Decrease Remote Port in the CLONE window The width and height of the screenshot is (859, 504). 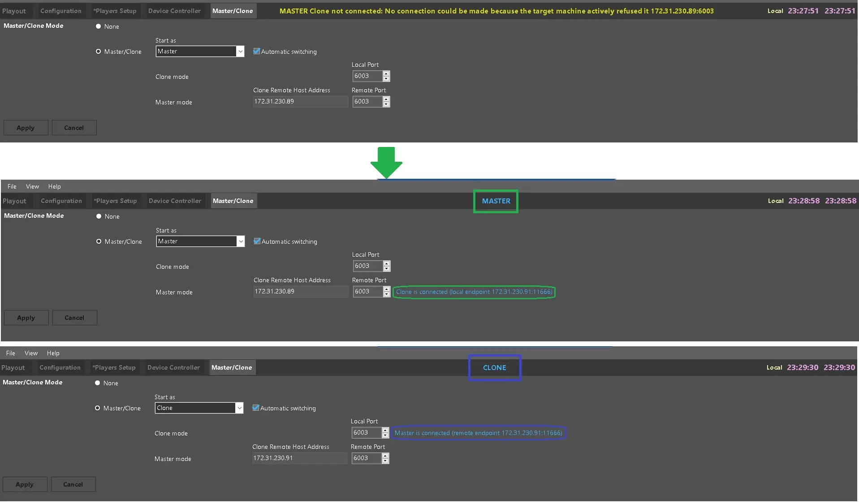click(385, 461)
